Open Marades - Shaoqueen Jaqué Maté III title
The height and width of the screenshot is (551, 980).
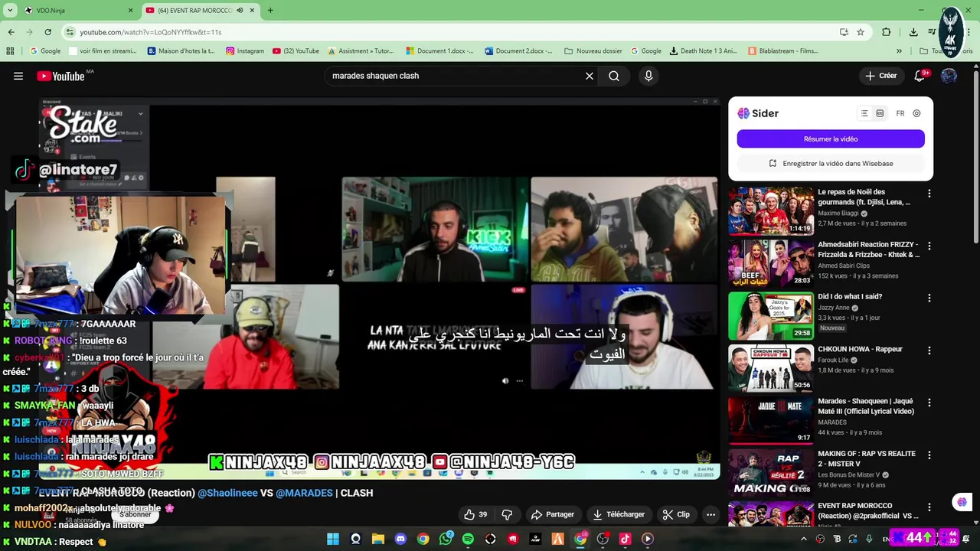point(866,406)
